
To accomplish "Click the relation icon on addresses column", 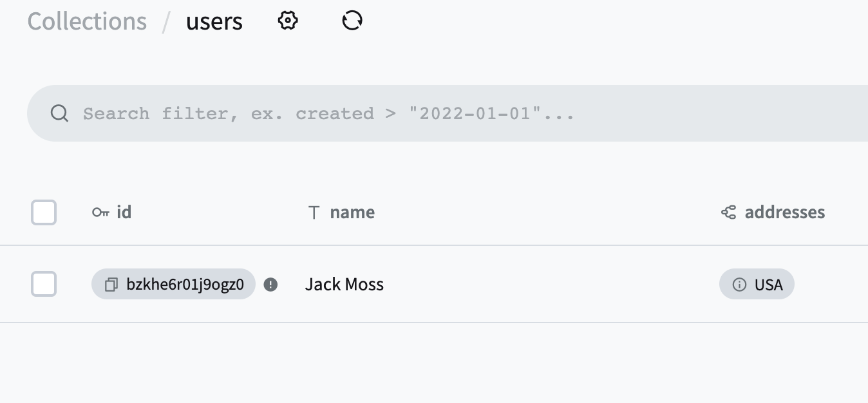I will tap(728, 212).
